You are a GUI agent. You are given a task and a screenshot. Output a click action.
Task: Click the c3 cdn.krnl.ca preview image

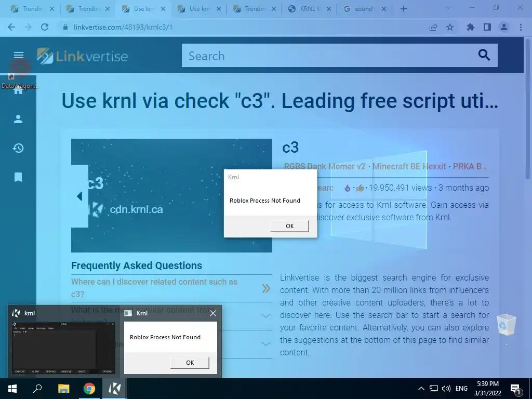[x=171, y=195]
